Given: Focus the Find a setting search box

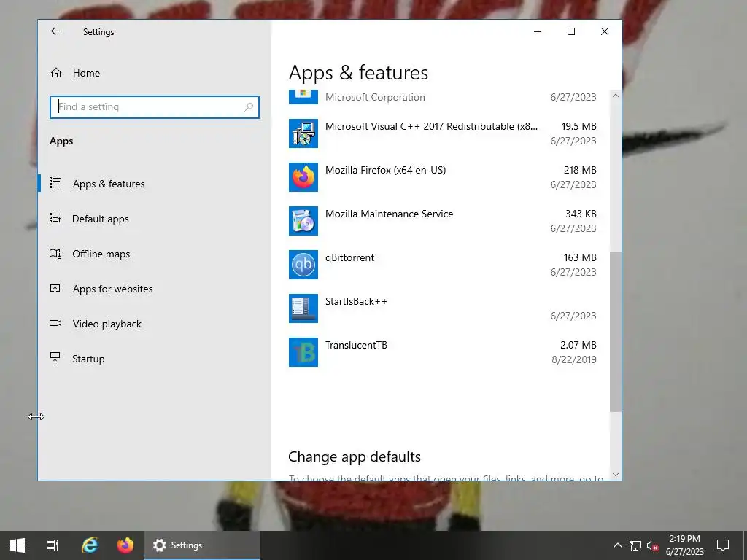Looking at the screenshot, I should [x=155, y=106].
